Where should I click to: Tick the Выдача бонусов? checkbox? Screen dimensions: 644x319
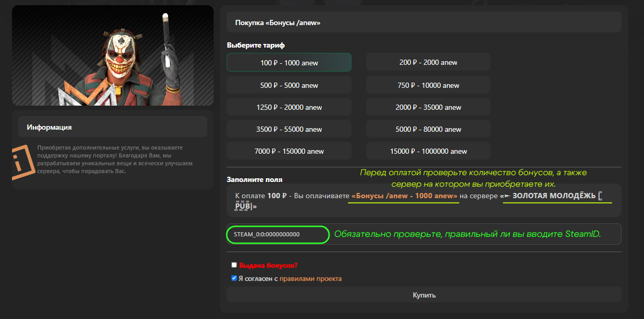[x=235, y=265]
